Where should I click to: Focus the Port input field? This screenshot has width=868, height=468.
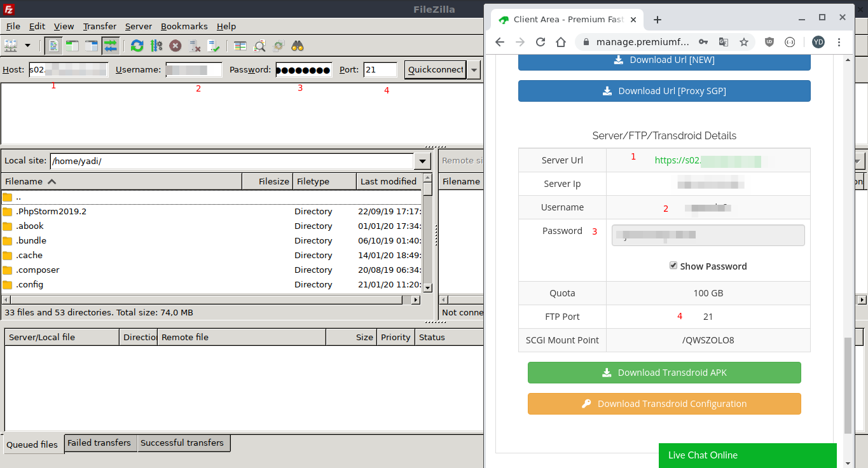[380, 69]
